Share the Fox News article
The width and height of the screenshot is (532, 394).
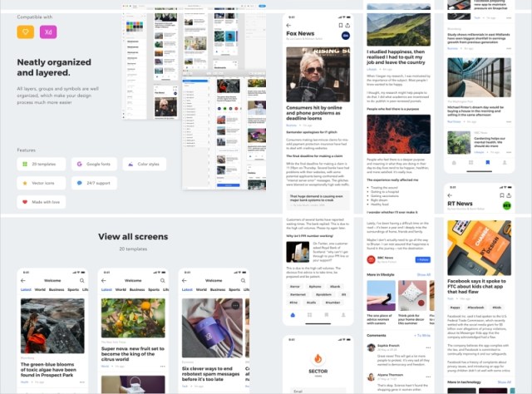(x=347, y=25)
